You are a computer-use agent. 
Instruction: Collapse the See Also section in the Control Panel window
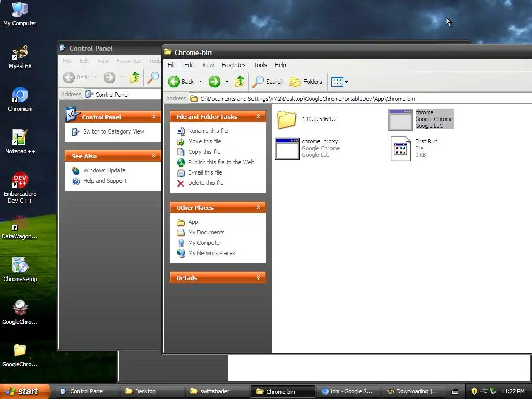154,156
